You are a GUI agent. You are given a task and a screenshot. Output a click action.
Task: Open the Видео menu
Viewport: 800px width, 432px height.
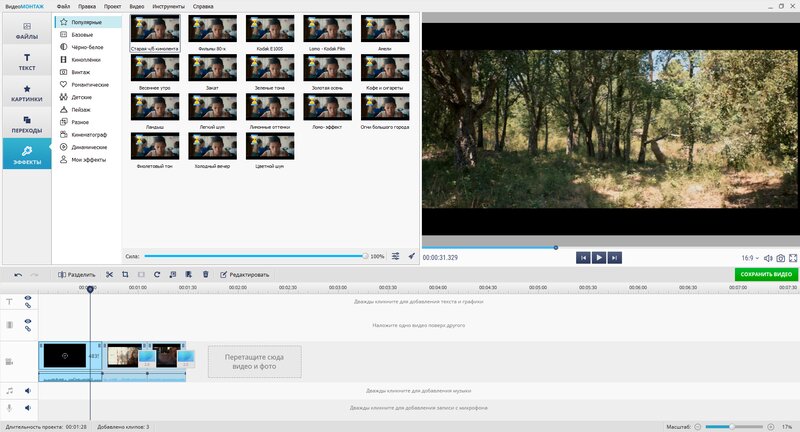[137, 6]
